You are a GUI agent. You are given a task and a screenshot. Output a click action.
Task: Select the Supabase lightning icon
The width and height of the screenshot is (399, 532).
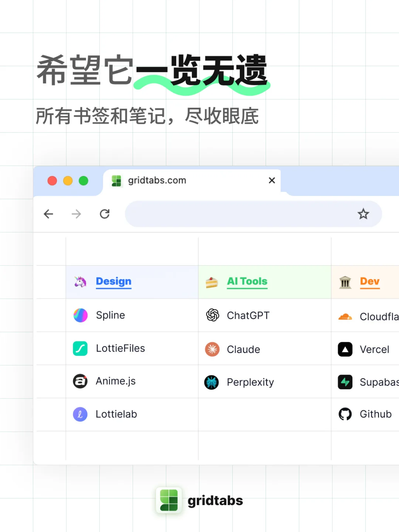click(345, 382)
